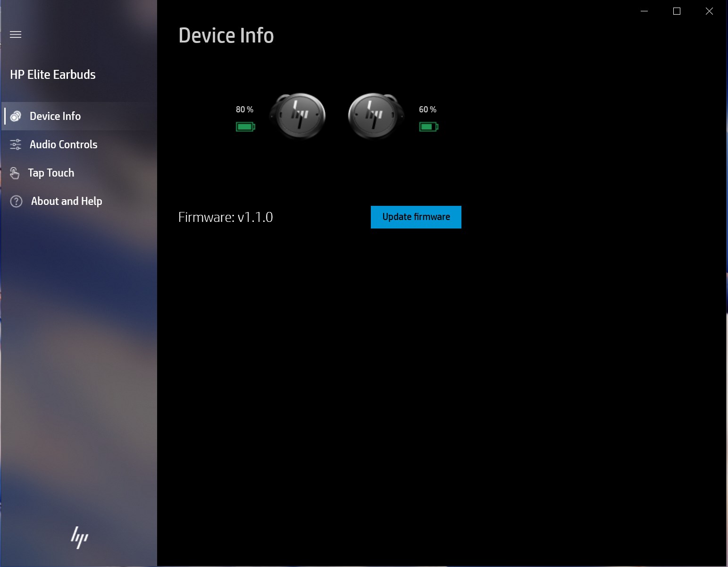The width and height of the screenshot is (728, 567).
Task: Open the hamburger menu
Action: tap(16, 34)
